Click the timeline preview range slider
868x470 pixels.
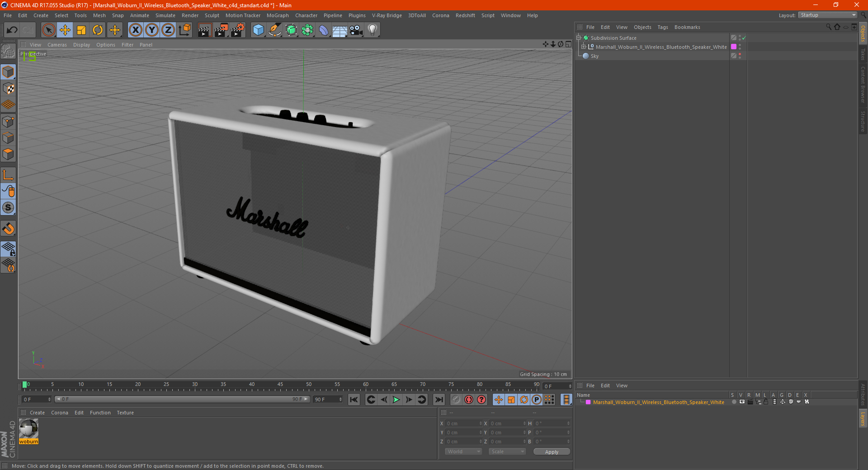pos(182,399)
